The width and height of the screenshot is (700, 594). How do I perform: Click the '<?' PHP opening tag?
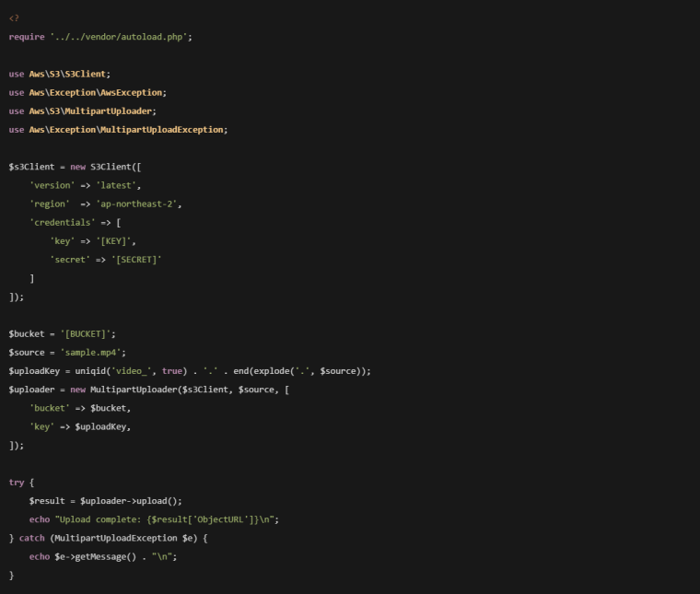tap(14, 18)
